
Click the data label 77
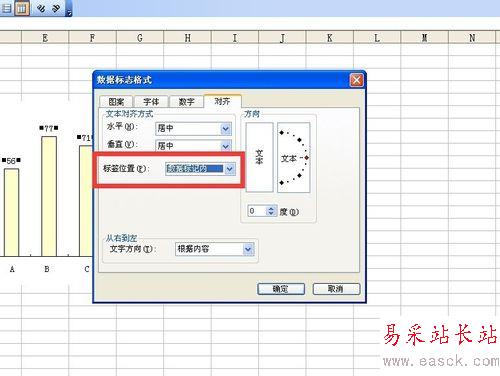point(49,128)
